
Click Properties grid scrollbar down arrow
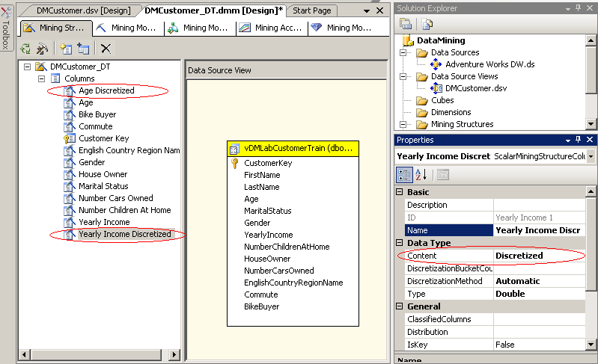591,345
